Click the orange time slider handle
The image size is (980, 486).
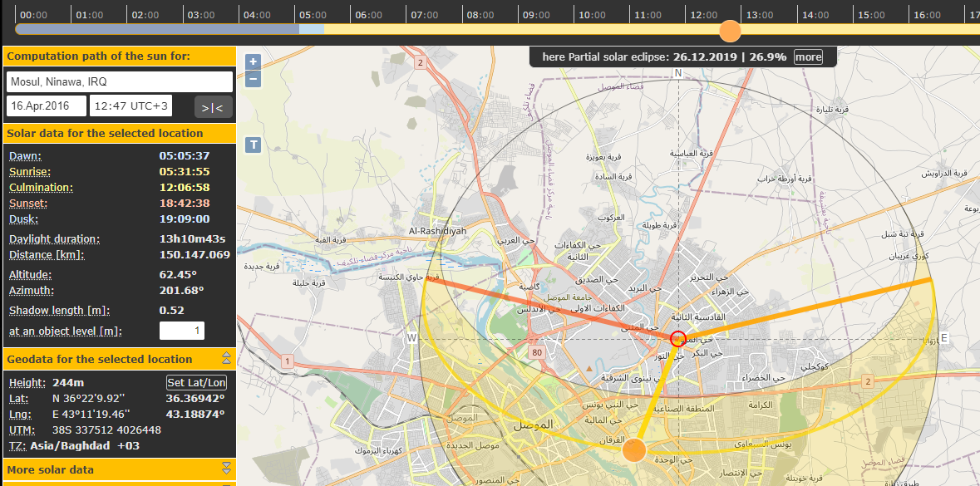click(x=730, y=31)
